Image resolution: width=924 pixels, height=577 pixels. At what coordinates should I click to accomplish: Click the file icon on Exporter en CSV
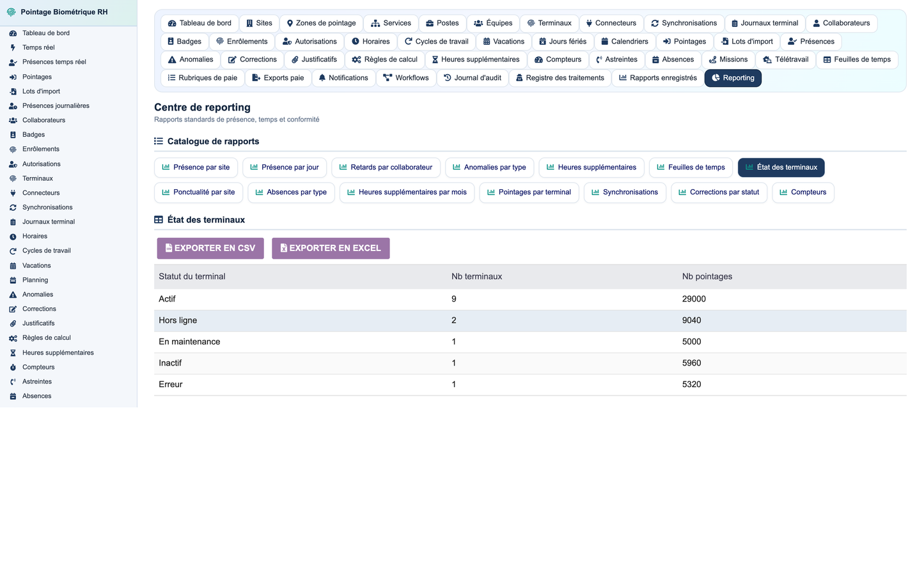pyautogui.click(x=169, y=248)
